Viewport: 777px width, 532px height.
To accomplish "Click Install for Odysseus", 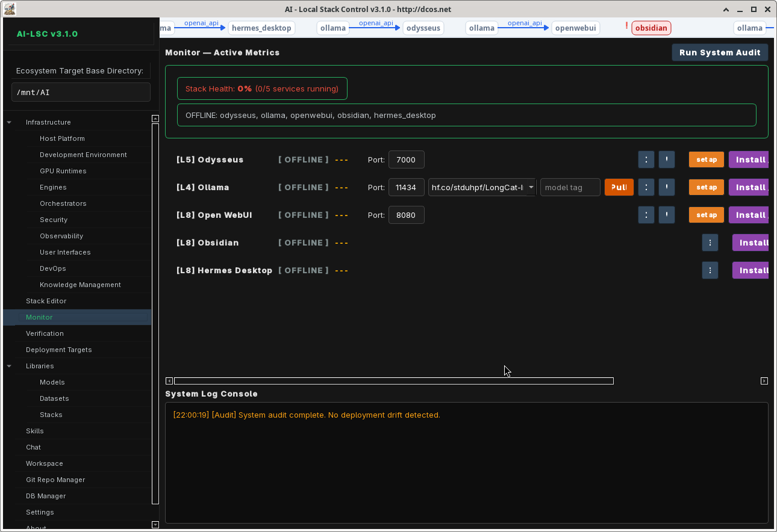I will pyautogui.click(x=749, y=159).
